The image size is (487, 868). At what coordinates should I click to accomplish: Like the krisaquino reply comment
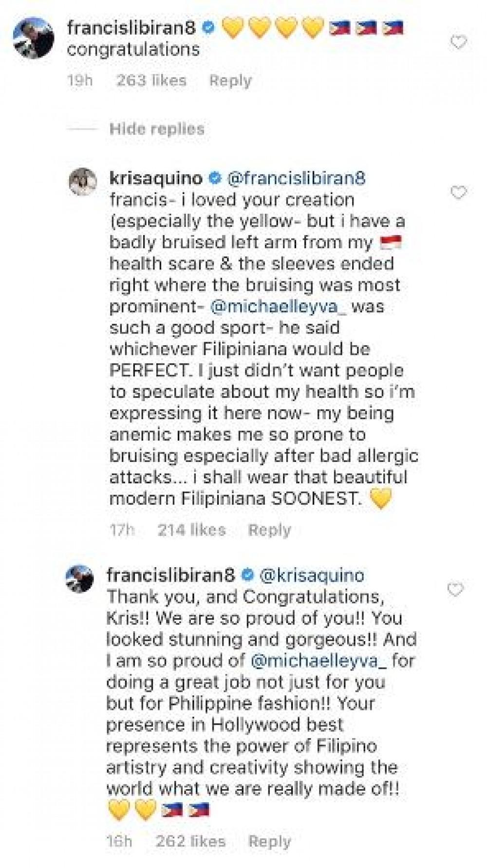458,193
